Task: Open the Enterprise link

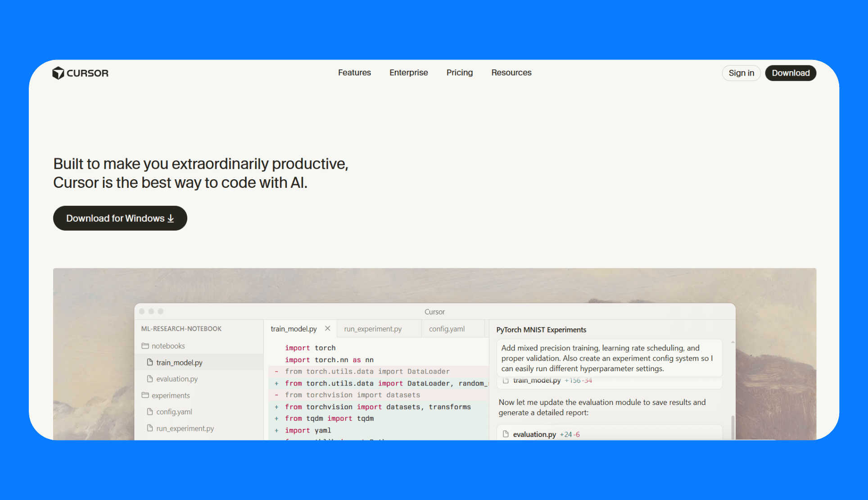Action: pos(408,73)
